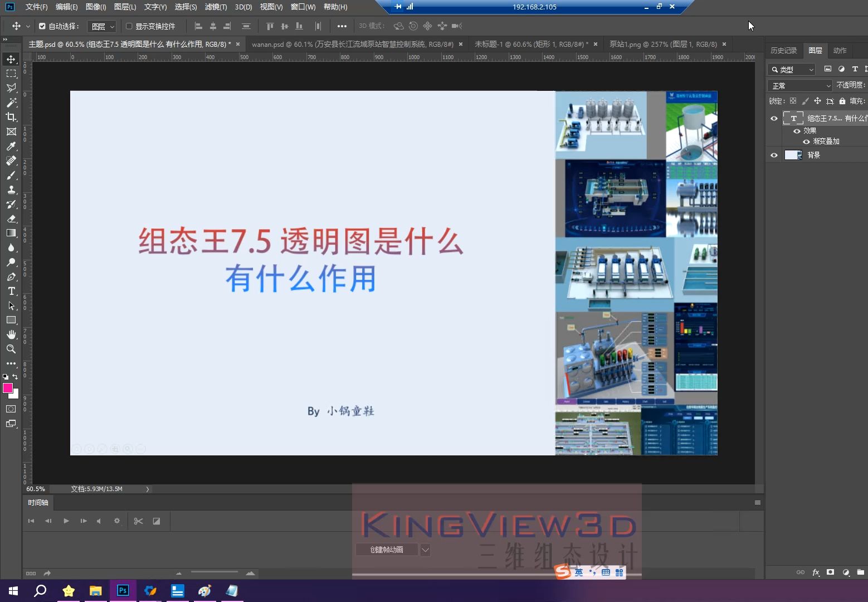Select the Clone Stamp tool

(x=11, y=190)
